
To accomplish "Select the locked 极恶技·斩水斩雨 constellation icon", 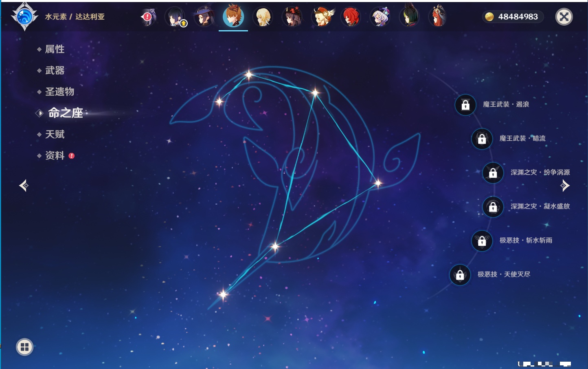I will pos(482,241).
